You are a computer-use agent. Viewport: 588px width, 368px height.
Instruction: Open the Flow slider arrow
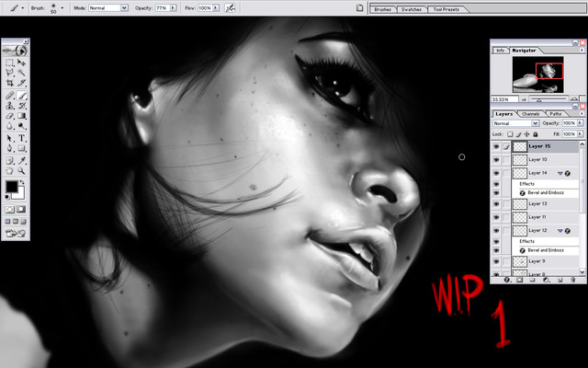coord(216,7)
